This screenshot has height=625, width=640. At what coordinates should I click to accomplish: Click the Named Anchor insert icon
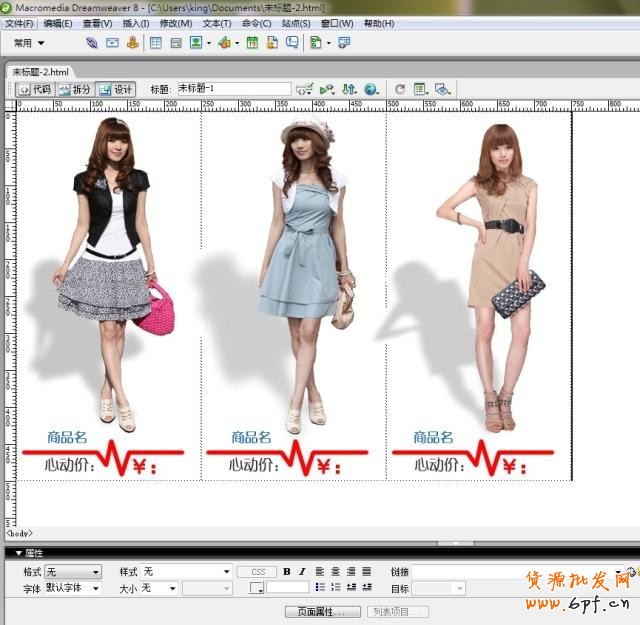[132, 43]
